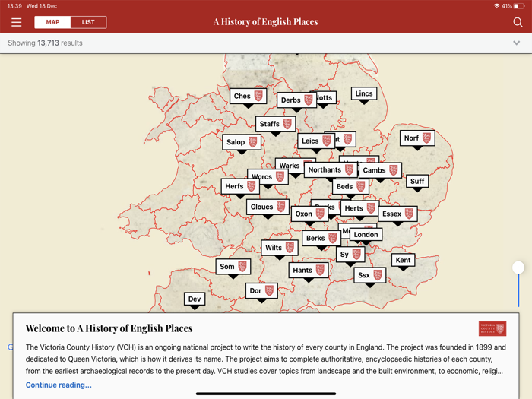This screenshot has height=399, width=532.
Task: Select the Northants county marker
Action: (x=331, y=169)
